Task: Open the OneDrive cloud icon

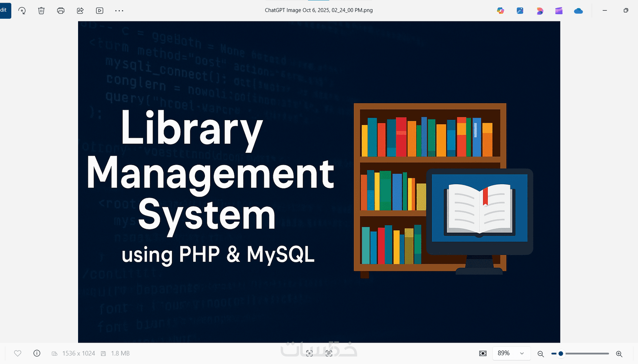Action: point(578,11)
